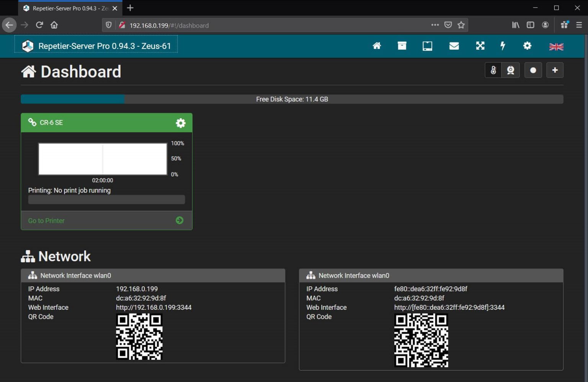Click the Free Disk Space progress bar
This screenshot has width=588, height=382.
coord(292,99)
